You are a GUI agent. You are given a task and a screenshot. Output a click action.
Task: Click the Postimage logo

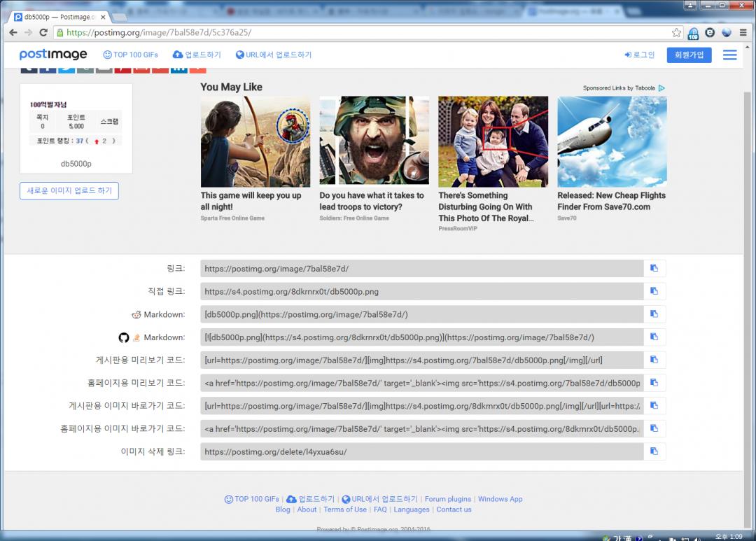pos(53,55)
